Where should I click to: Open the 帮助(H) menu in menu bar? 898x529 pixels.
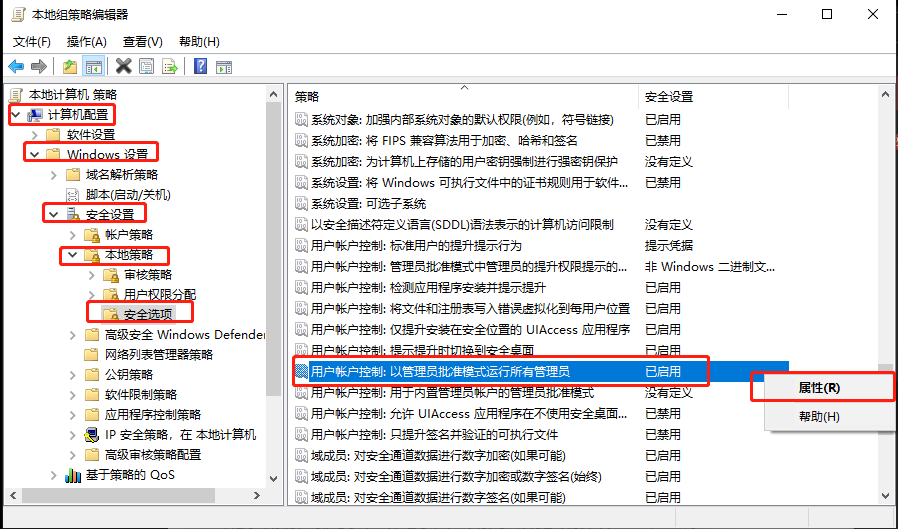click(199, 42)
